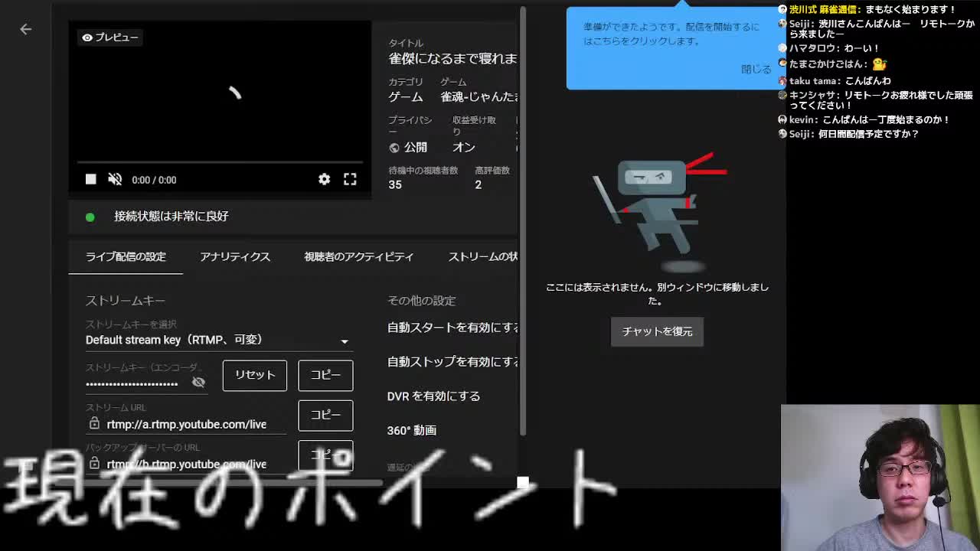Click taku tama's chat message こんばんわ
980x551 pixels.
coord(867,81)
